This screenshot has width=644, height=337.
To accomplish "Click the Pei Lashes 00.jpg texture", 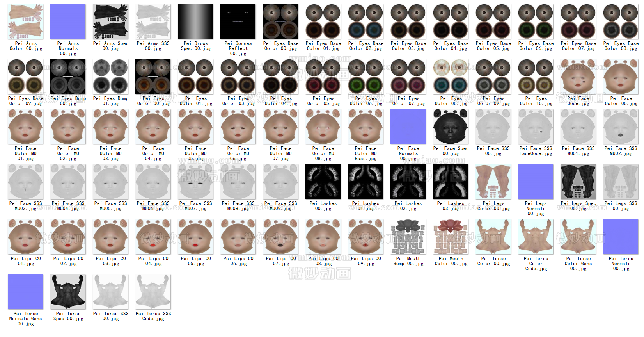I will [323, 182].
